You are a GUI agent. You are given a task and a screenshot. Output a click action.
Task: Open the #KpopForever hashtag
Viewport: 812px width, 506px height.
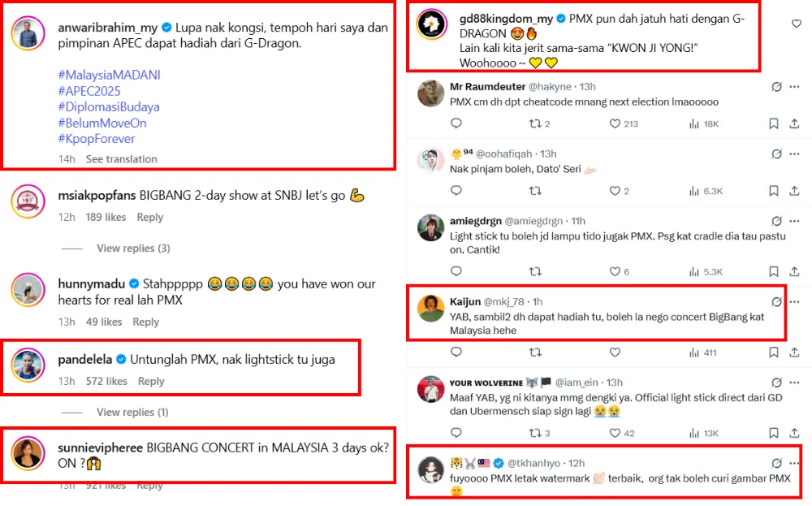pyautogui.click(x=97, y=139)
